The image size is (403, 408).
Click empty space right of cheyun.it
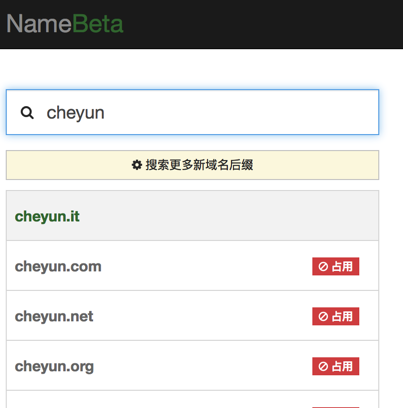pyautogui.click(x=229, y=216)
